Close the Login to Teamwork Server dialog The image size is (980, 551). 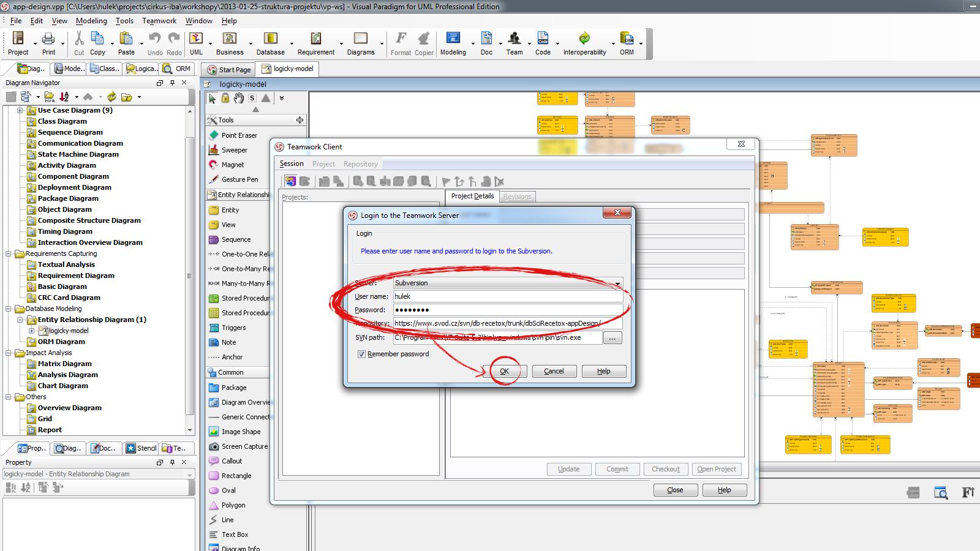coord(617,212)
